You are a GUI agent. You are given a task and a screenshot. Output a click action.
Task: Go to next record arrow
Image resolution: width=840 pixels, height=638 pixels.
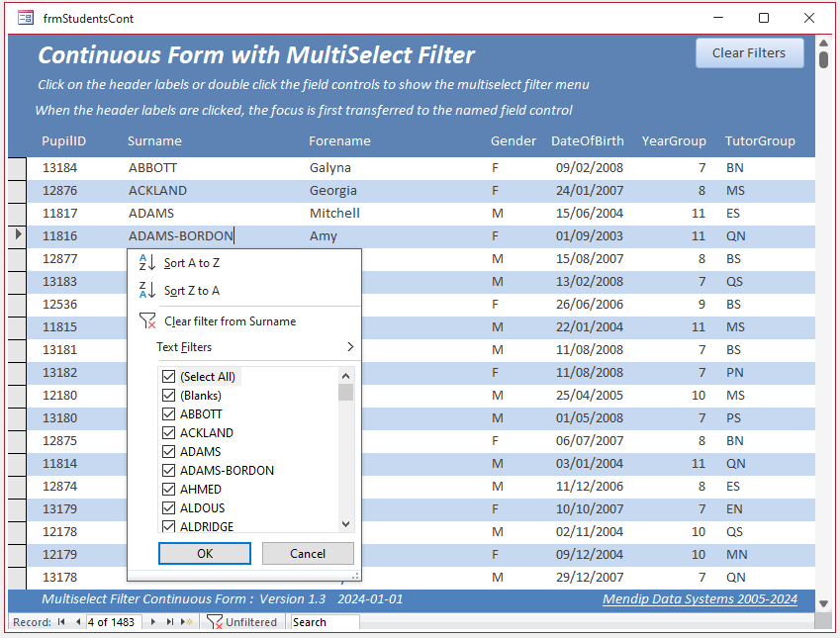(x=153, y=622)
